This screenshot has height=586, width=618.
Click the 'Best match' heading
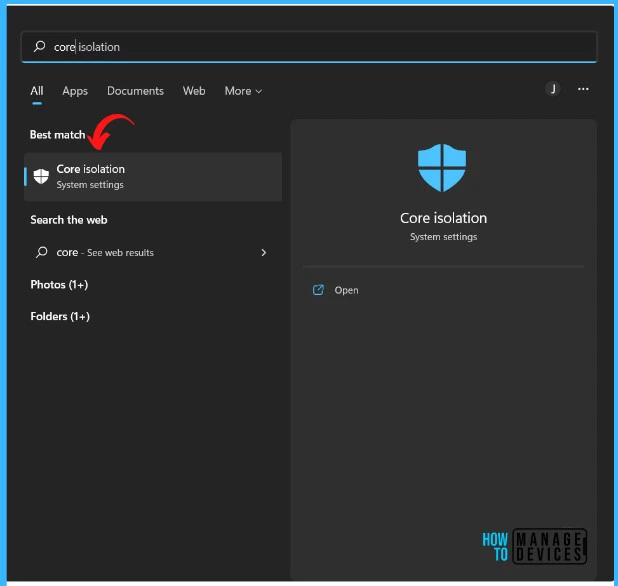pos(58,135)
